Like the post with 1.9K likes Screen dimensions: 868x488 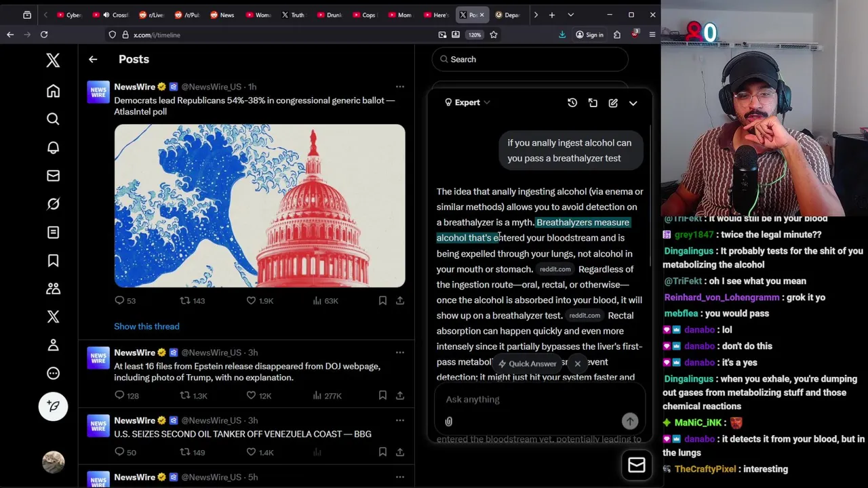(x=260, y=300)
